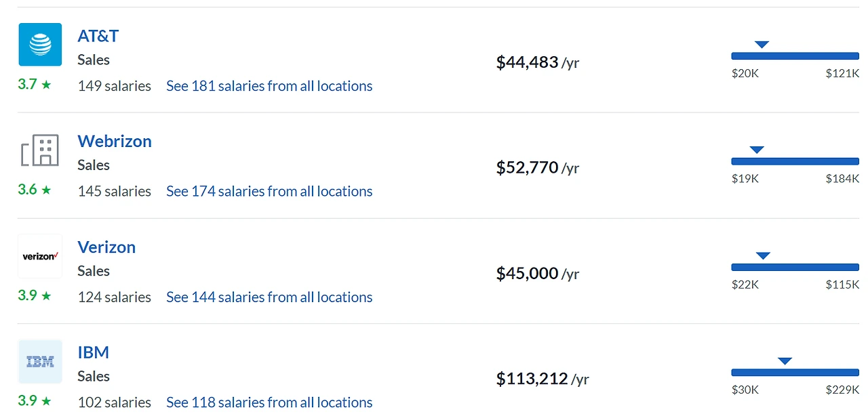868x418 pixels.
Task: Click the AT&T 3.7 star rating
Action: pos(35,85)
